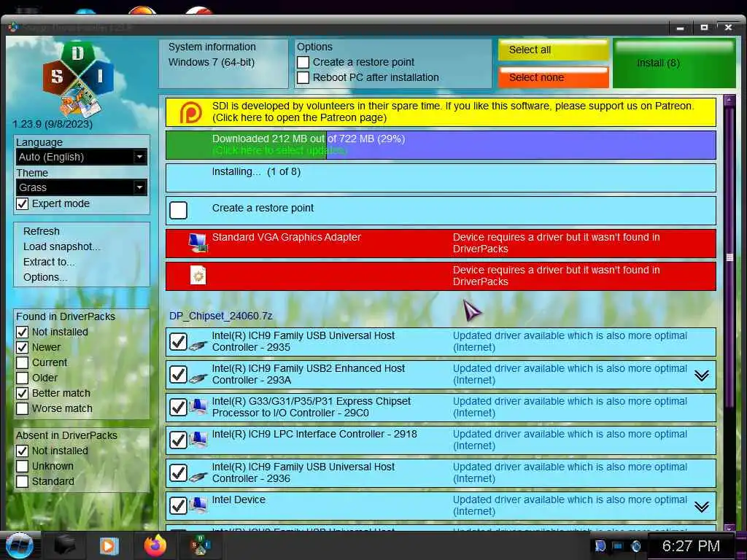Disable Expert mode checkbox
The width and height of the screenshot is (747, 560).
pos(22,204)
